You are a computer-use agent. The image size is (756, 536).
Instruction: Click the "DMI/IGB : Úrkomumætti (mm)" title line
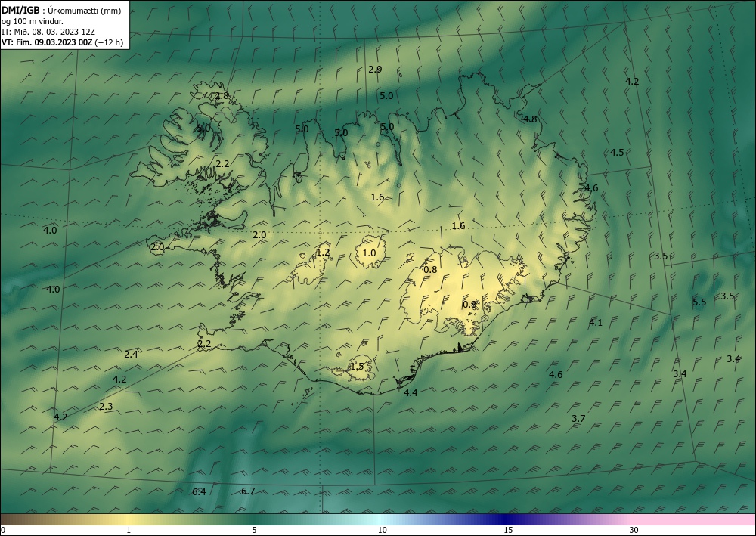tap(61, 11)
